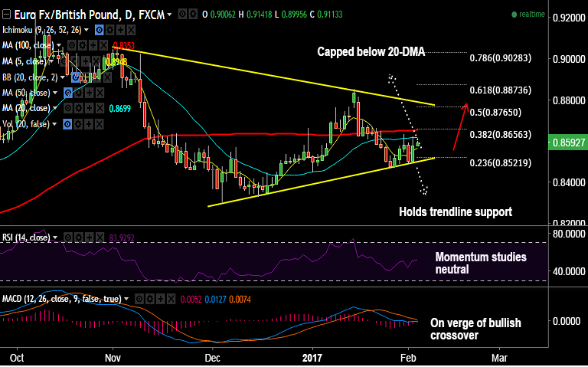This screenshot has height=367, width=588.
Task: Expand the BB (20, close, 2) dropdown arrow
Action: [x=63, y=77]
